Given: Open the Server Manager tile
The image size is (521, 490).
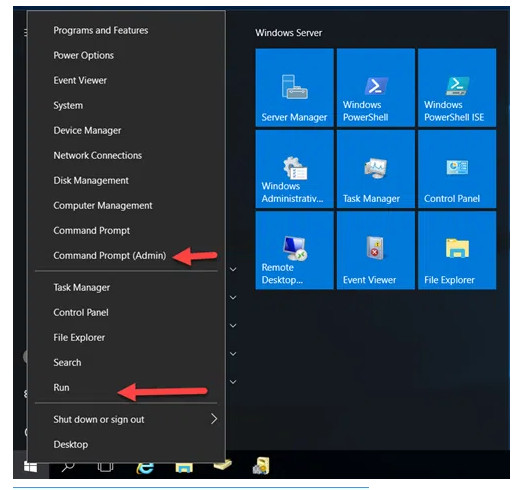Looking at the screenshot, I should (x=294, y=88).
